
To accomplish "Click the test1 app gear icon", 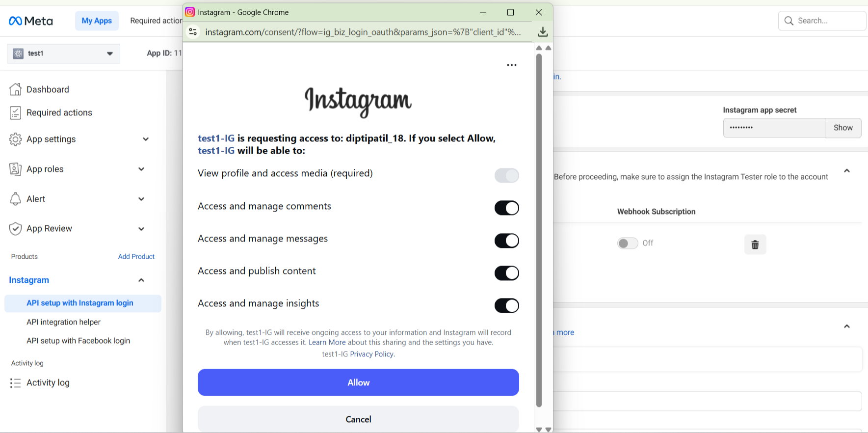I will [x=18, y=54].
